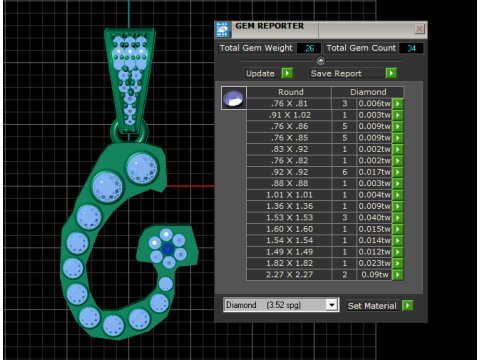This screenshot has height=360, width=480.
Task: Click the 0.023tw weight cell
Action: pyautogui.click(x=374, y=263)
